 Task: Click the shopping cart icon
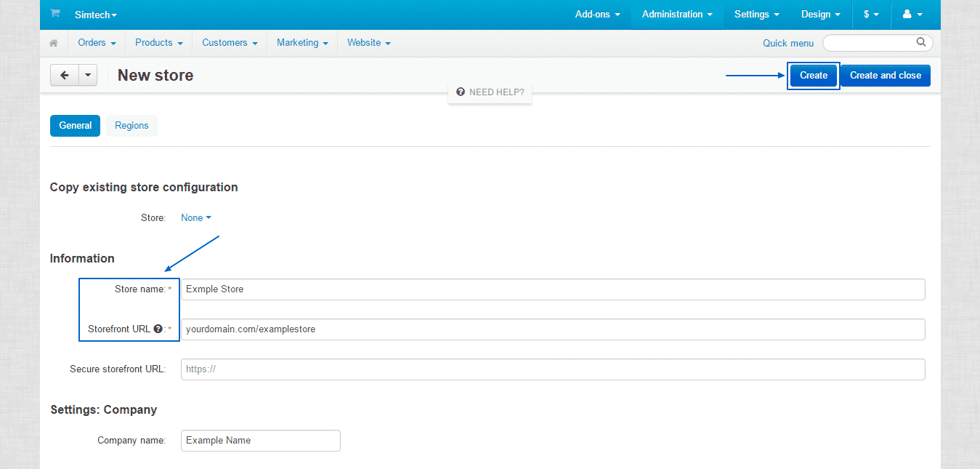pos(55,14)
